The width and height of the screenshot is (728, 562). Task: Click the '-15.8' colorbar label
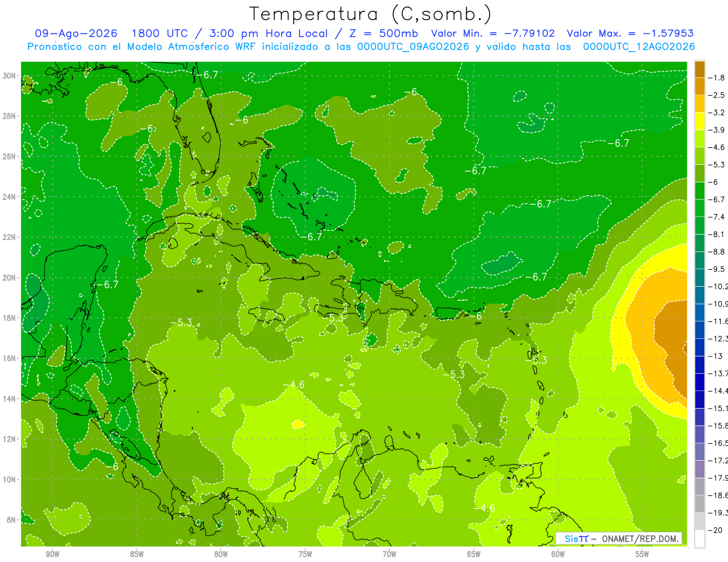719,426
